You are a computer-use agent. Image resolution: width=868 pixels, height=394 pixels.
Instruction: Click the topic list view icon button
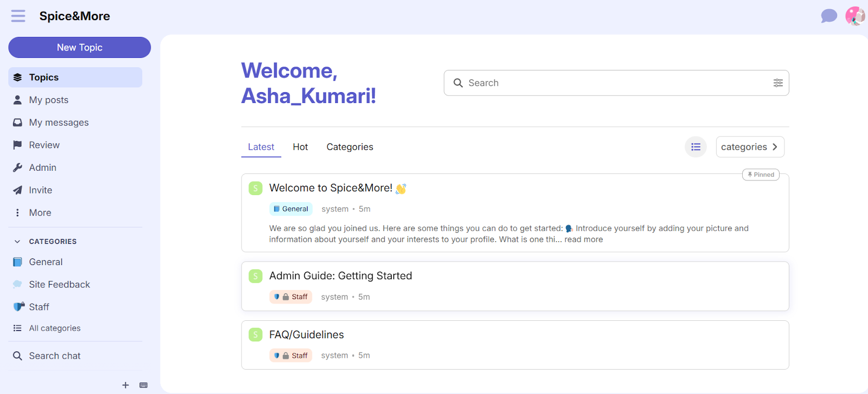696,147
